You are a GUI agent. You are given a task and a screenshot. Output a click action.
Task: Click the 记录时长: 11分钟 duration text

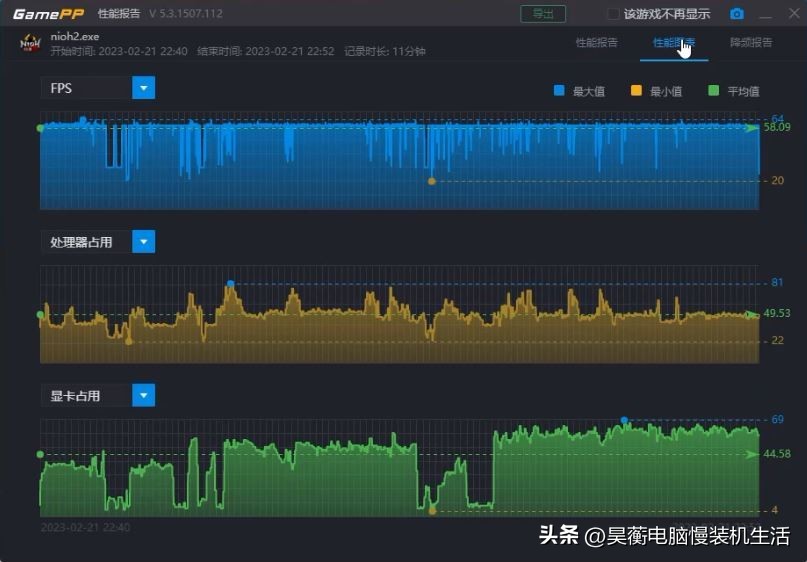[384, 51]
